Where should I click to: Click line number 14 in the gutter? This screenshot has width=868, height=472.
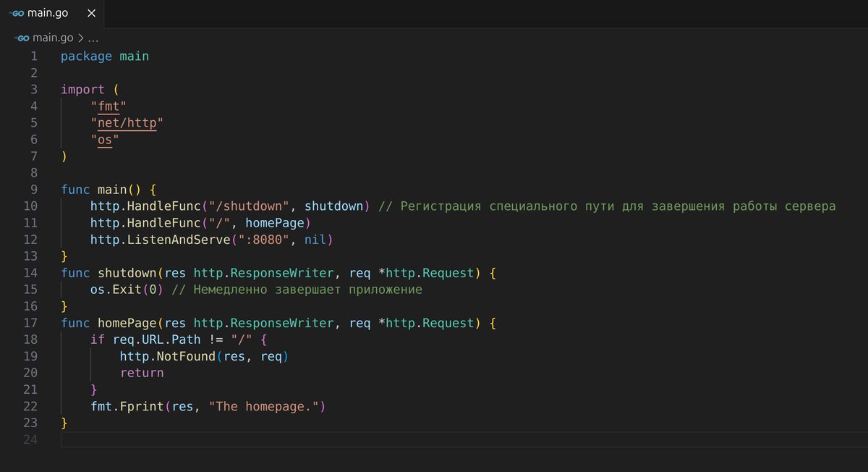30,273
